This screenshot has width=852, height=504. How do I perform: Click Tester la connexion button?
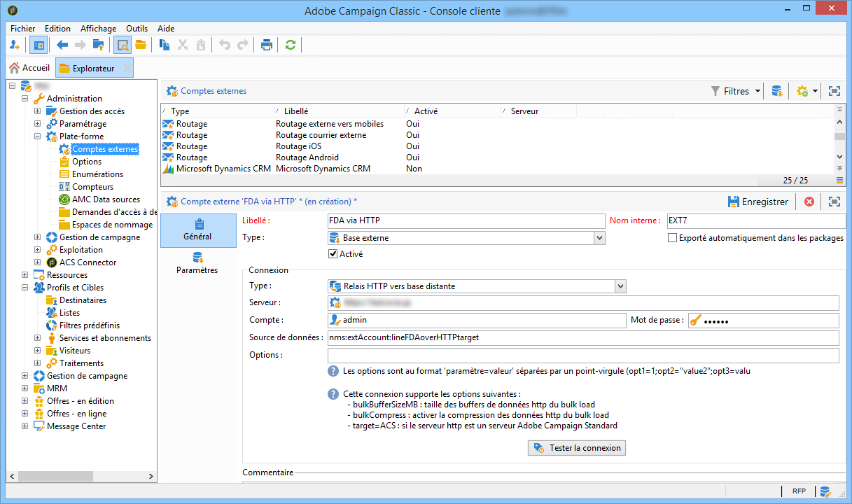pos(577,448)
